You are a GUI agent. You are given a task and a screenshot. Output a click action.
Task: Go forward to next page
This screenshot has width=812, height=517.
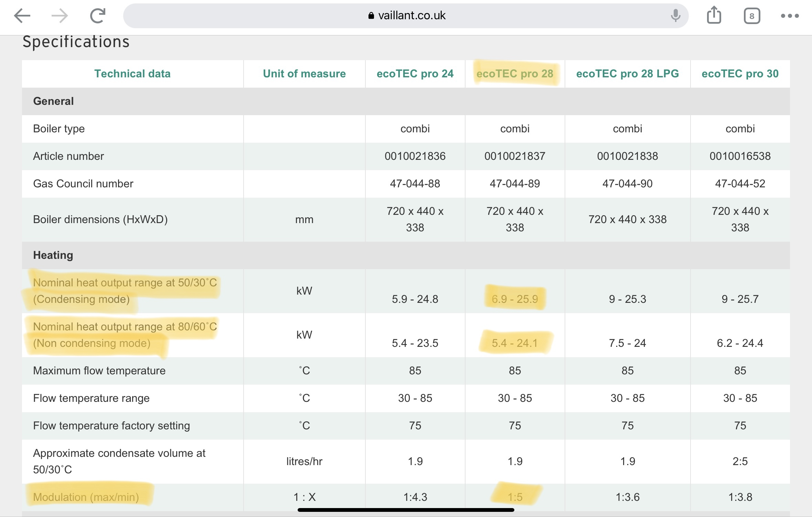(60, 16)
